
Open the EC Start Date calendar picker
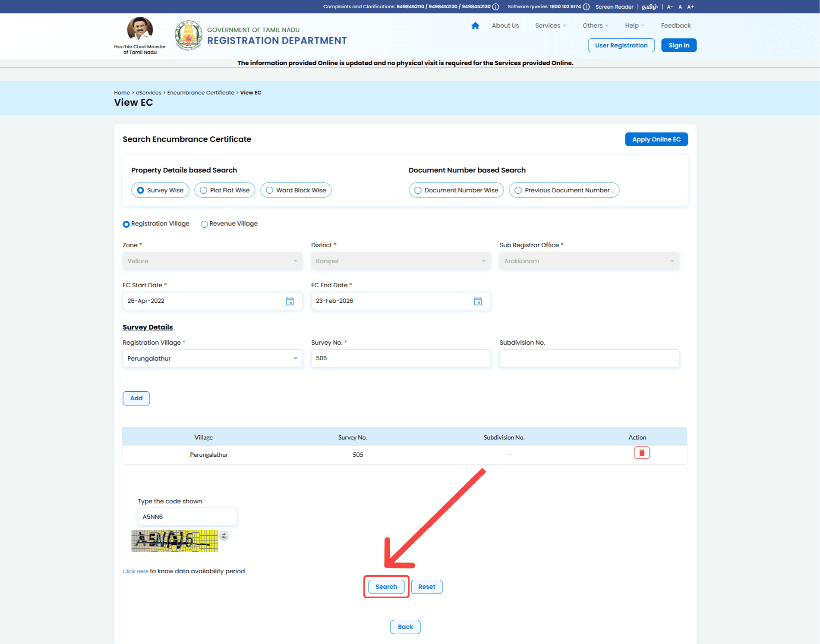click(290, 301)
